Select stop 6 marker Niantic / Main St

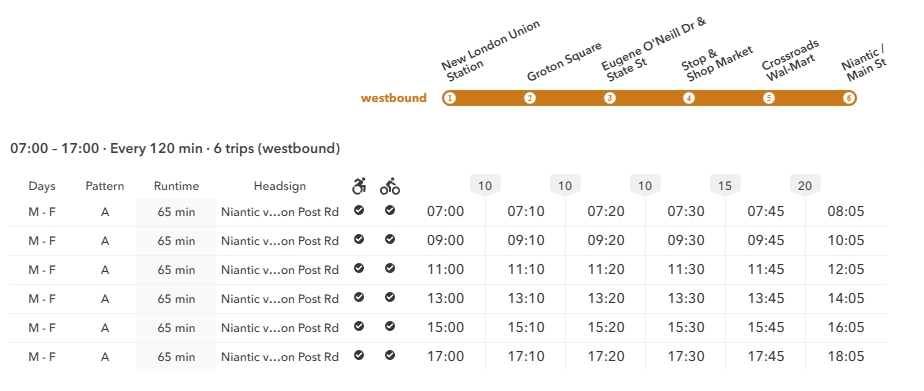pos(849,98)
